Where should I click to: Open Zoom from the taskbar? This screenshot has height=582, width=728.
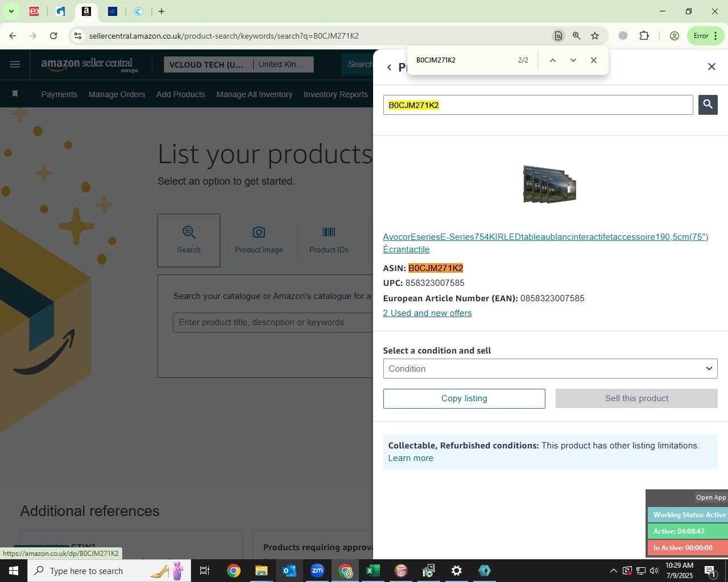tap(317, 571)
